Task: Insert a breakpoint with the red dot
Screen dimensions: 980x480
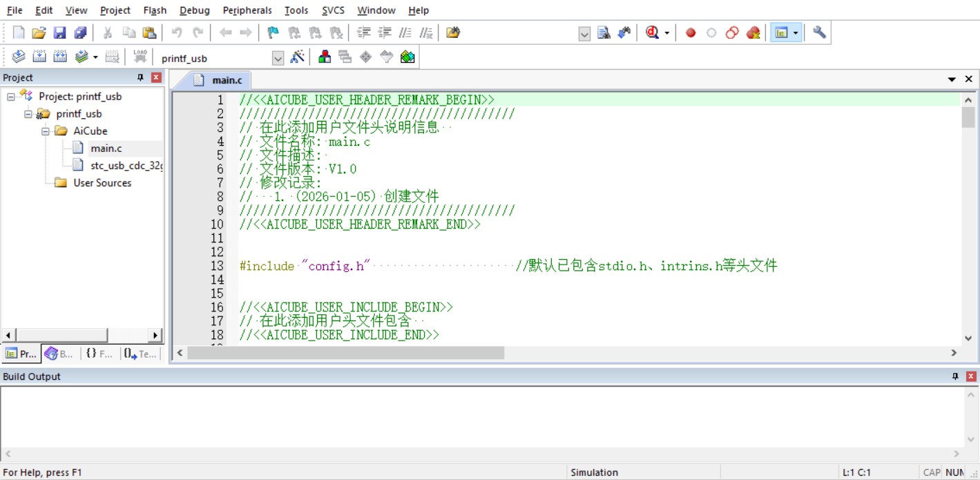Action: point(690,32)
